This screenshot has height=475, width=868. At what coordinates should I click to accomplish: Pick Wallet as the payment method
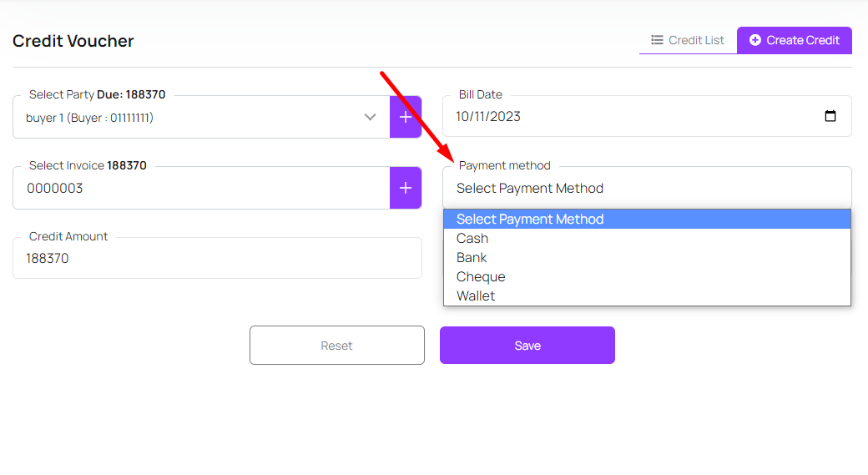pyautogui.click(x=476, y=296)
